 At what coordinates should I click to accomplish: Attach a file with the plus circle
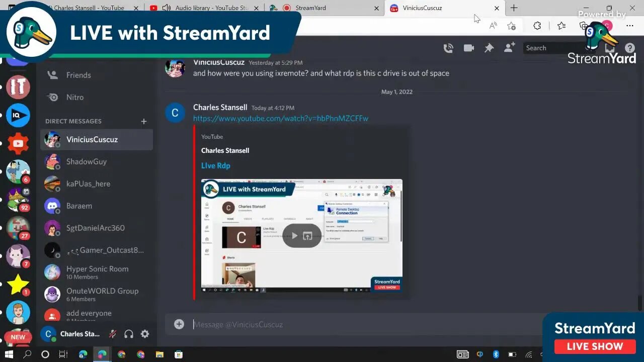tap(179, 324)
